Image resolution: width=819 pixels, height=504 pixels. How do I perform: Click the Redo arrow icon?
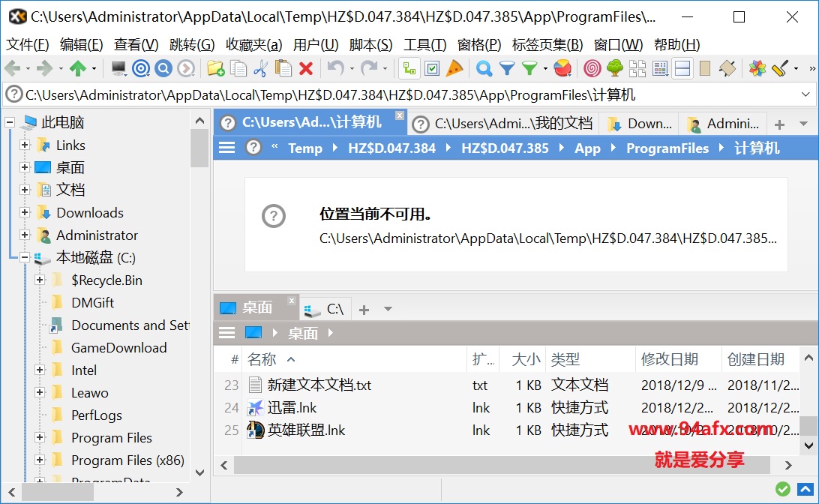point(369,68)
